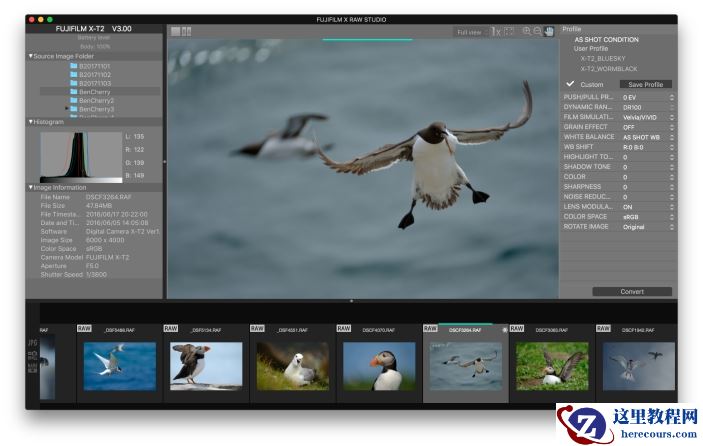Click the File Name value DSCF3264.RAF
703x446 pixels.
pos(108,197)
